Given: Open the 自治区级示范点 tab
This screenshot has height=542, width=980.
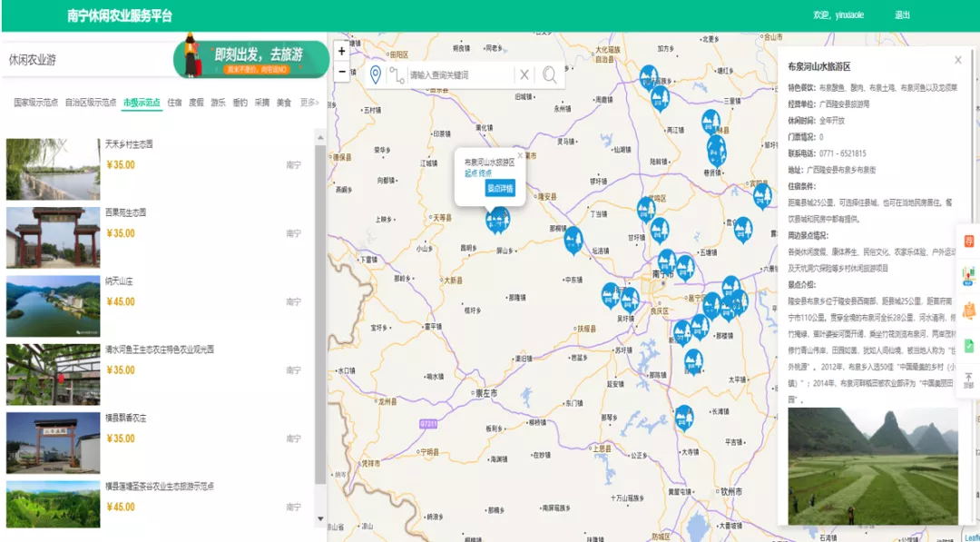Looking at the screenshot, I should point(90,103).
